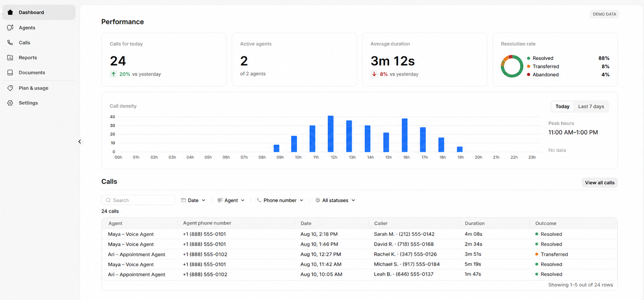Open the Phone number filter dropdown

[280, 200]
